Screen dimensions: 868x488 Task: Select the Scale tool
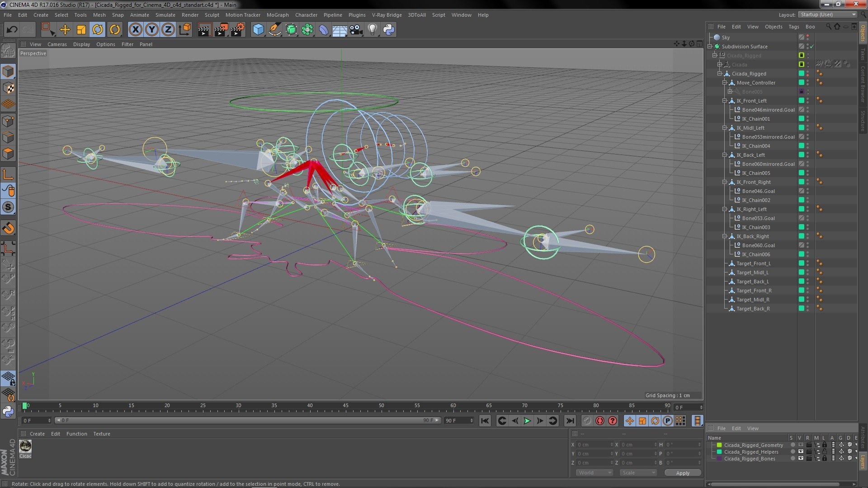coord(81,30)
